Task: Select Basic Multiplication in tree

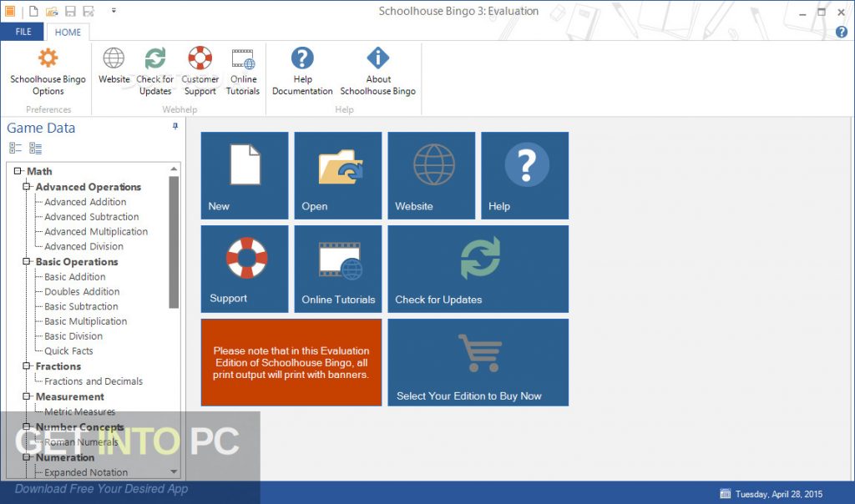Action: click(x=86, y=321)
